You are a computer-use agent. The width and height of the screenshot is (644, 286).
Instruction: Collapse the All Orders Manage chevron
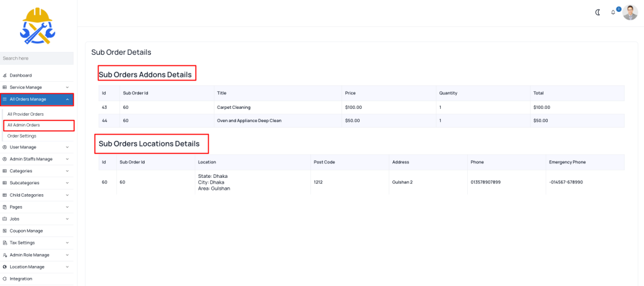point(67,99)
